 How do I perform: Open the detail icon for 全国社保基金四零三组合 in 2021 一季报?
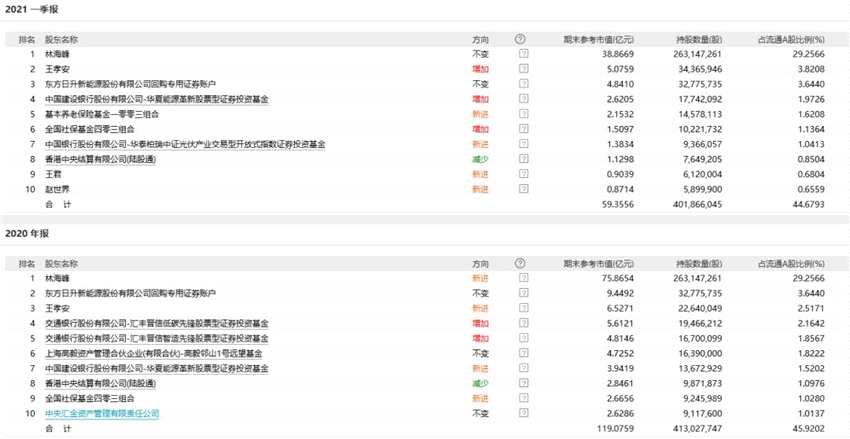click(523, 129)
